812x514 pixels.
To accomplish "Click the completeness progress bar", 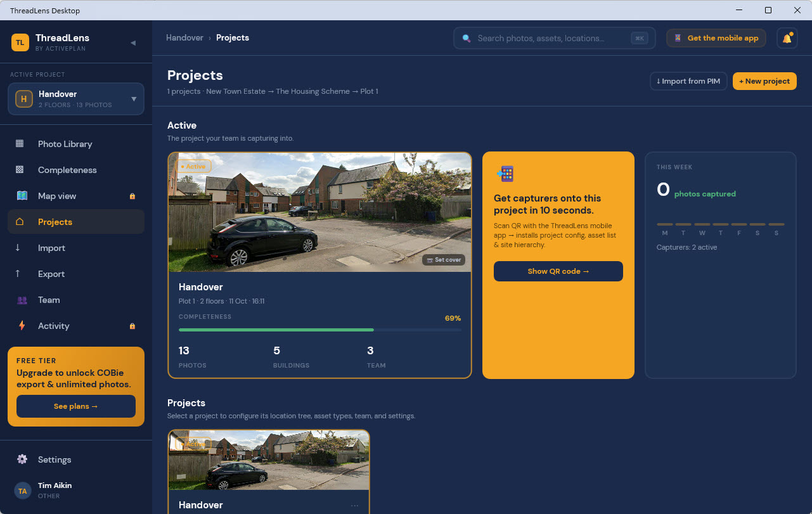I will (320, 330).
